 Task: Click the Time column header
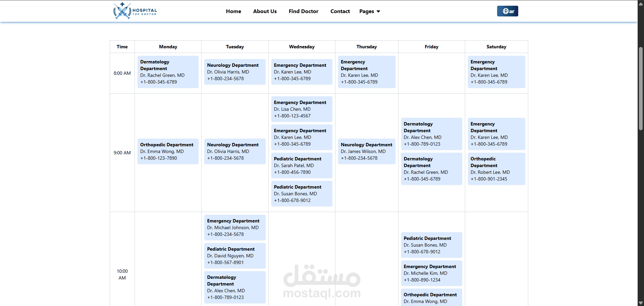(122, 47)
